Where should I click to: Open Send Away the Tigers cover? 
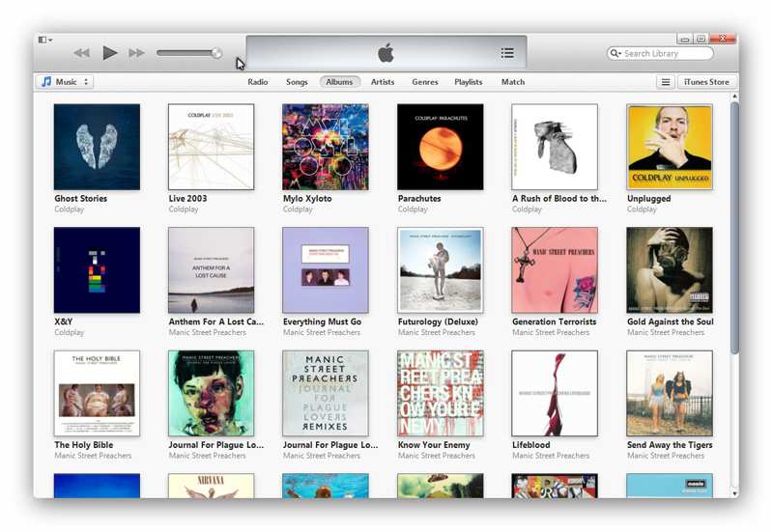click(670, 393)
